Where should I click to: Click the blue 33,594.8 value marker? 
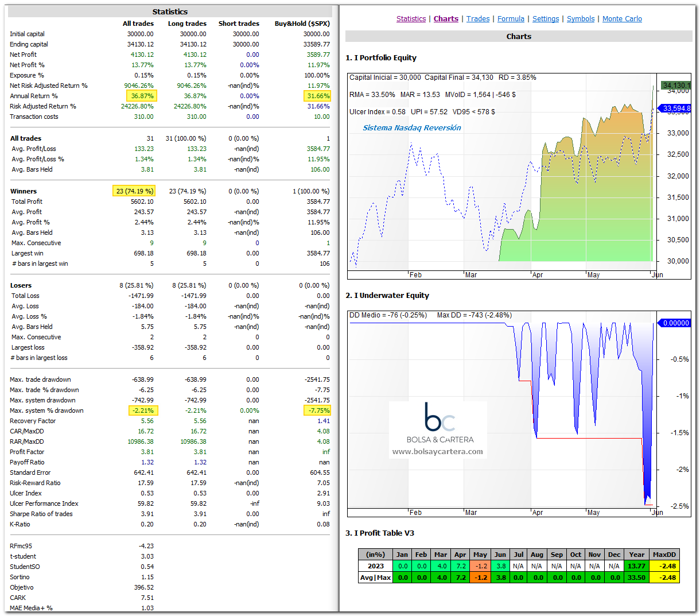[x=676, y=108]
